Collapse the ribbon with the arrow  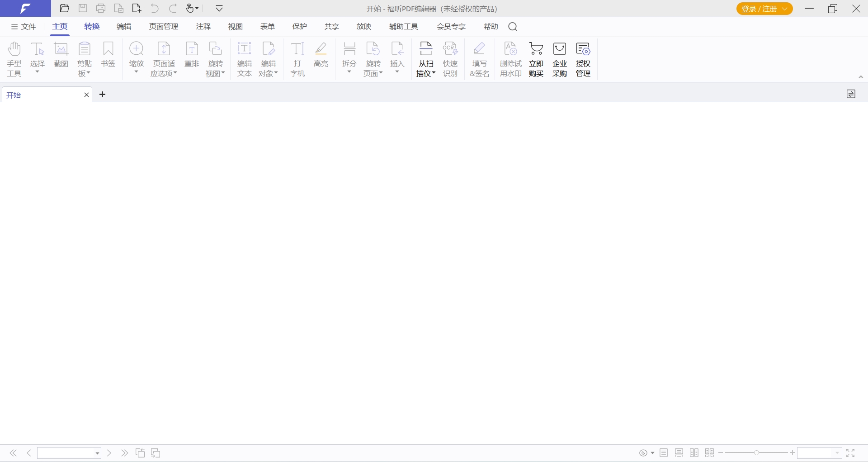pos(861,77)
